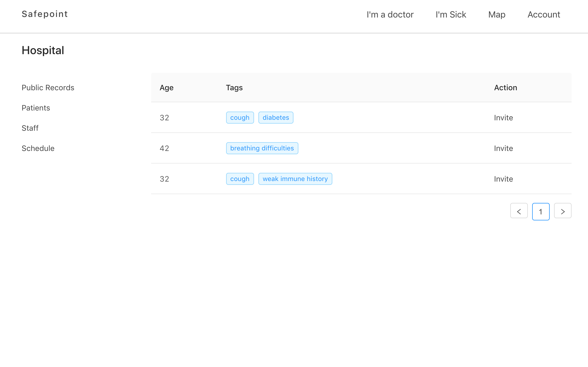Open the Map page
This screenshot has height=367, width=588.
[x=497, y=14]
